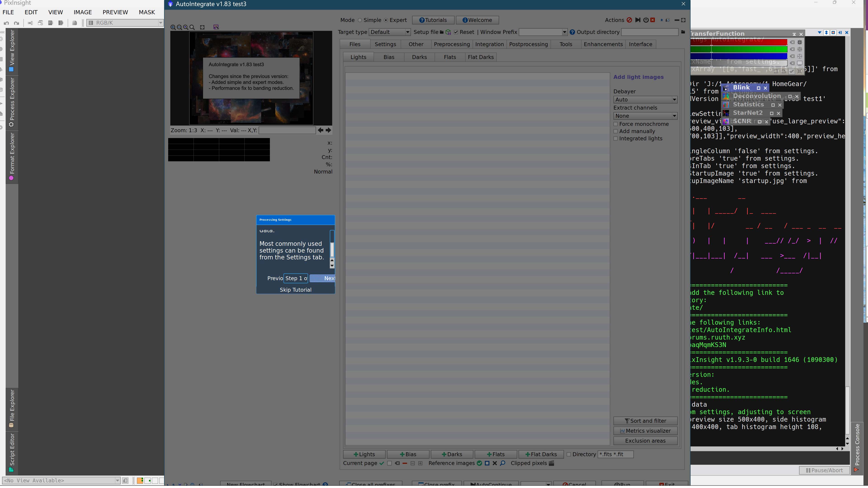868x488 pixels.
Task: Select the Simple mode radio button
Action: point(360,20)
